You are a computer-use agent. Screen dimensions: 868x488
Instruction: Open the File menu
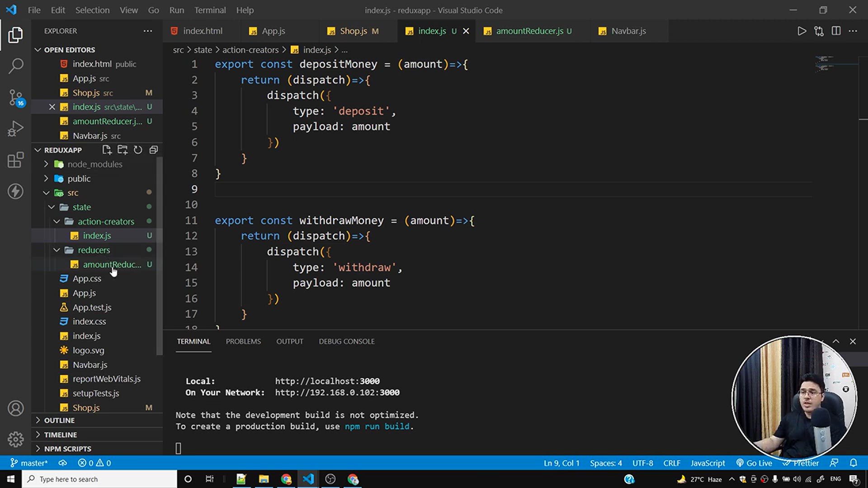pyautogui.click(x=34, y=10)
